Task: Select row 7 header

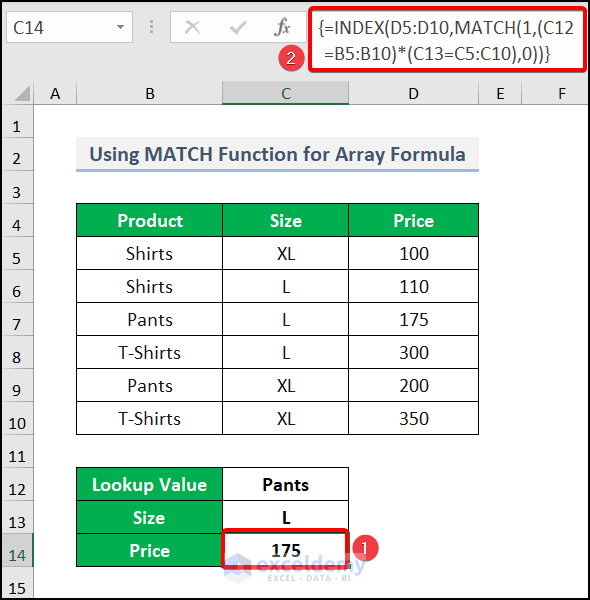Action: tap(18, 320)
